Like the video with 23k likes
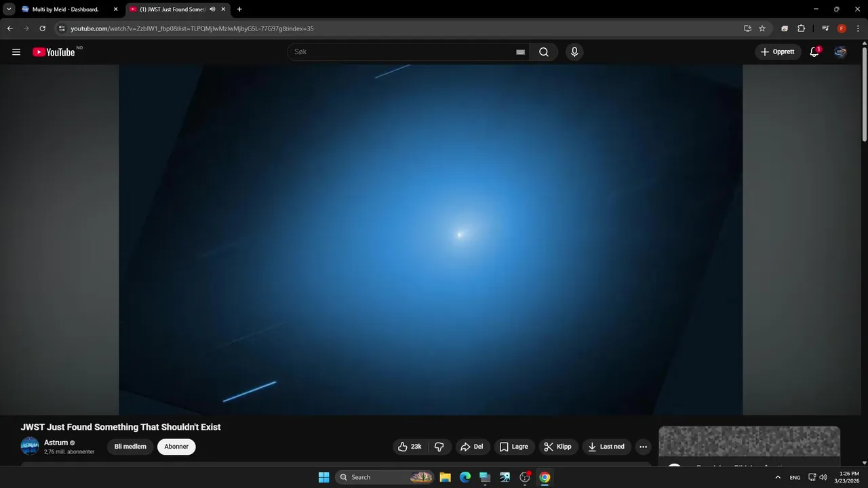This screenshot has width=868, height=488. [x=410, y=447]
